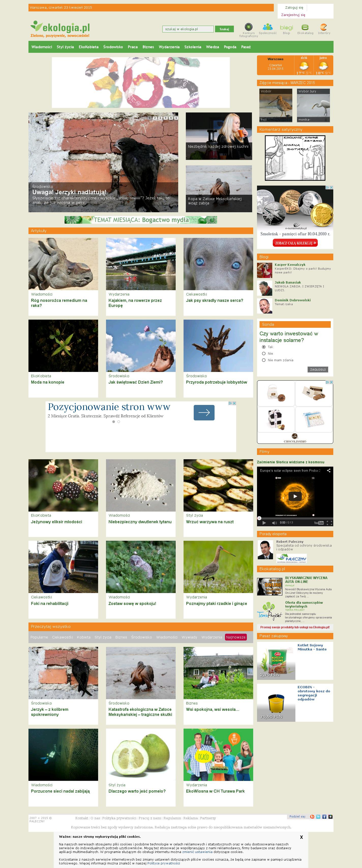Switch to the Najnowsze tab
The height and width of the screenshot is (868, 362).
(236, 637)
